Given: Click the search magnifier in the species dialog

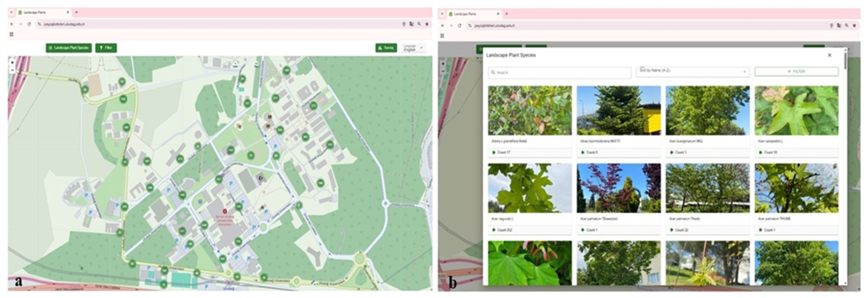Looking at the screenshot, I should (493, 72).
